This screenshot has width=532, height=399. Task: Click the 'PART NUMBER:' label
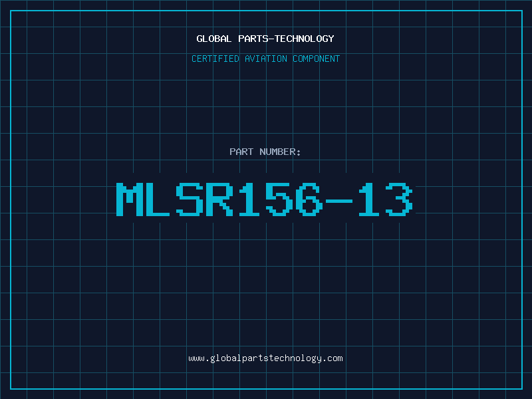tap(265, 152)
